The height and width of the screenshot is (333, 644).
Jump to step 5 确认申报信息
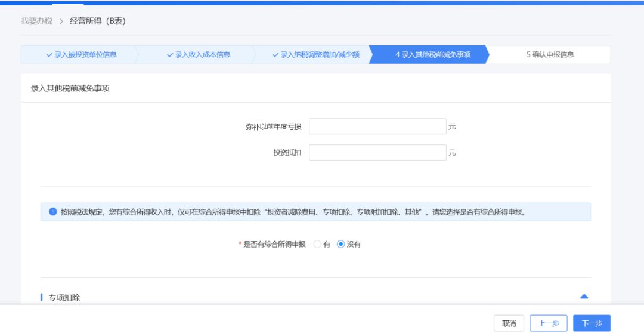(x=550, y=54)
